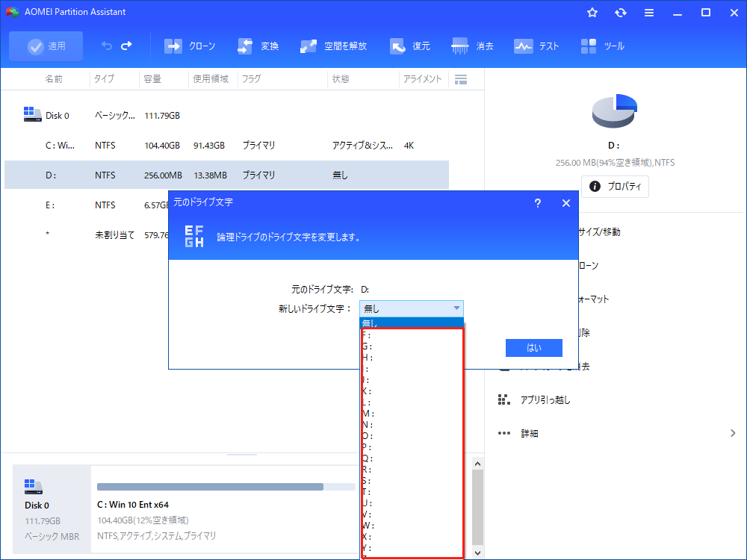Choose drive letter G: from list
Image resolution: width=747 pixels, height=560 pixels.
pyautogui.click(x=412, y=346)
